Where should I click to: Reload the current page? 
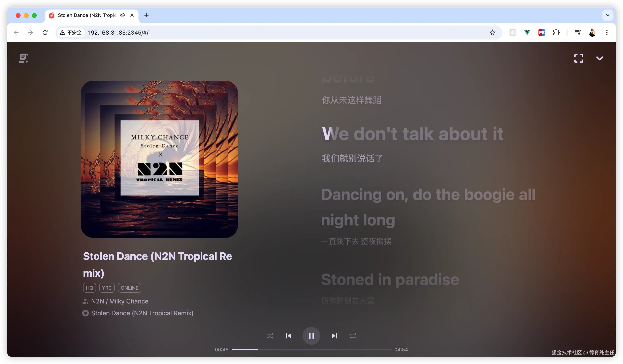coord(45,32)
